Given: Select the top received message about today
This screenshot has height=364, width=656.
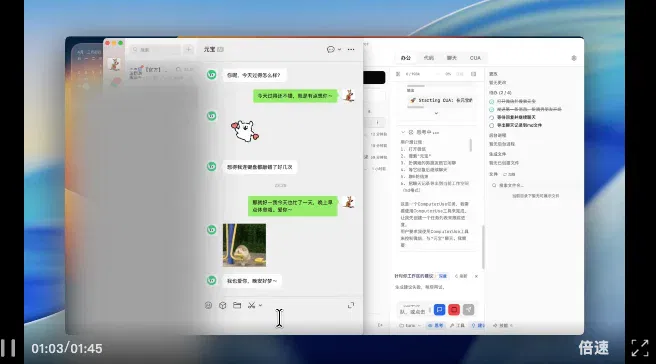Looking at the screenshot, I should (x=254, y=75).
